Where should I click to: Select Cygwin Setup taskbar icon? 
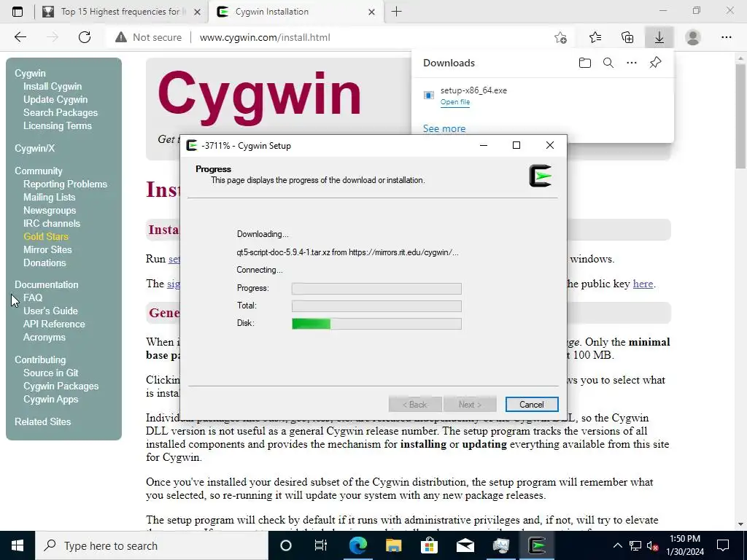pos(537,545)
